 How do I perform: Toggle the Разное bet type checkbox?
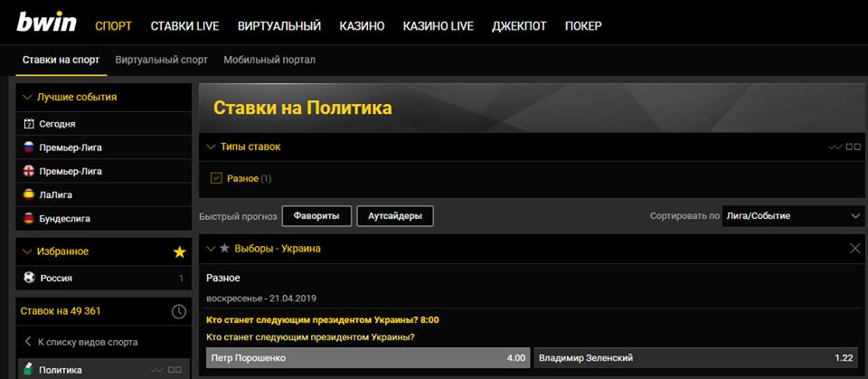(216, 178)
